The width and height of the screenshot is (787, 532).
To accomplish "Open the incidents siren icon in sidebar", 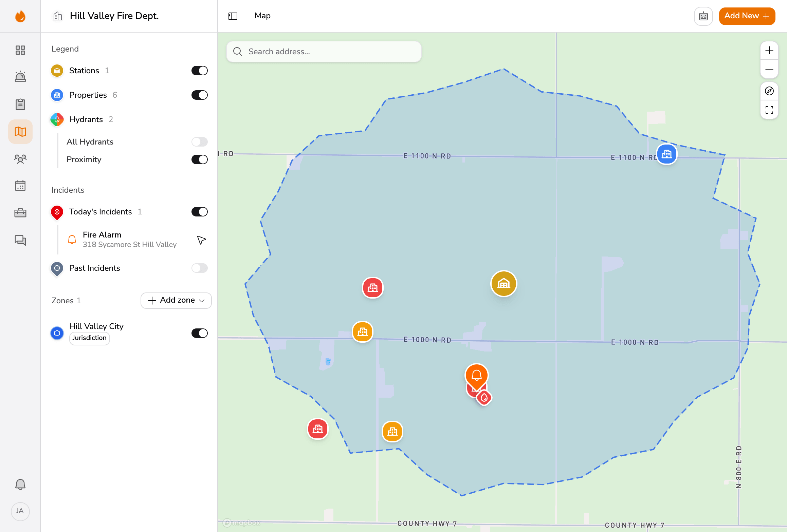I will (20, 77).
